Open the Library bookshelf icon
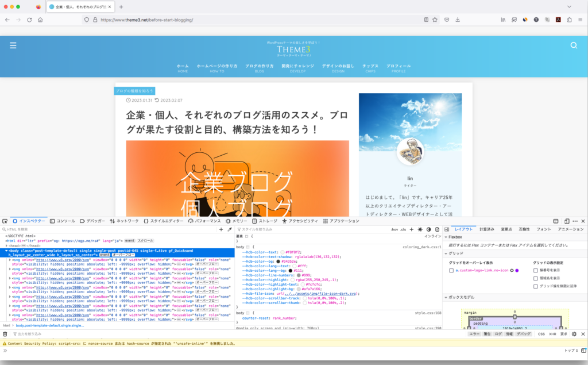 503,20
